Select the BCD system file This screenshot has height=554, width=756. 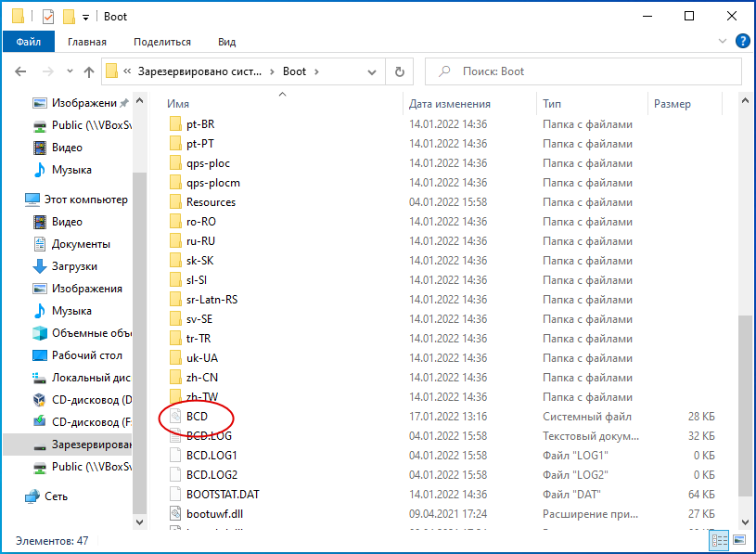[197, 417]
